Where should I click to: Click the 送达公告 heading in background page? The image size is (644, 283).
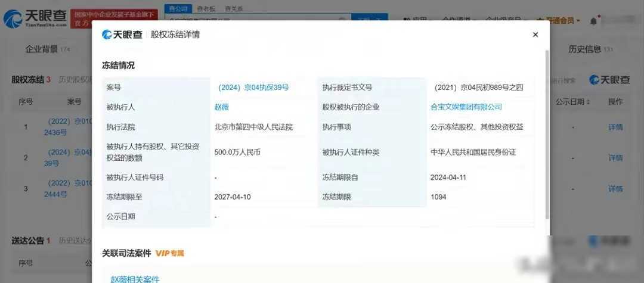tap(27, 241)
